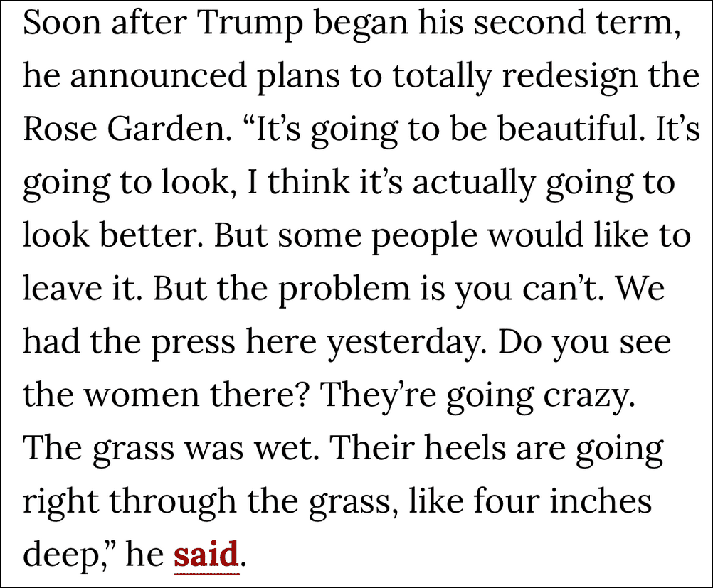
Task: Click on the word "Garden"
Action: coord(167,129)
